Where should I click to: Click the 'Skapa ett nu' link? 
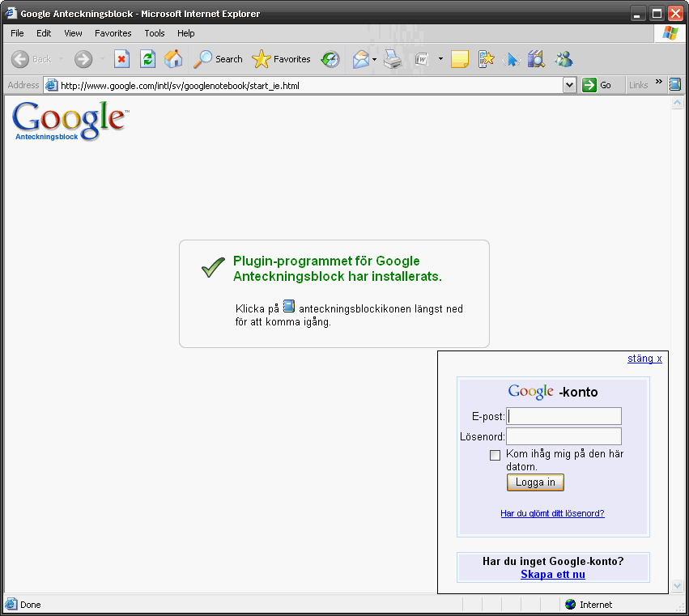(552, 575)
